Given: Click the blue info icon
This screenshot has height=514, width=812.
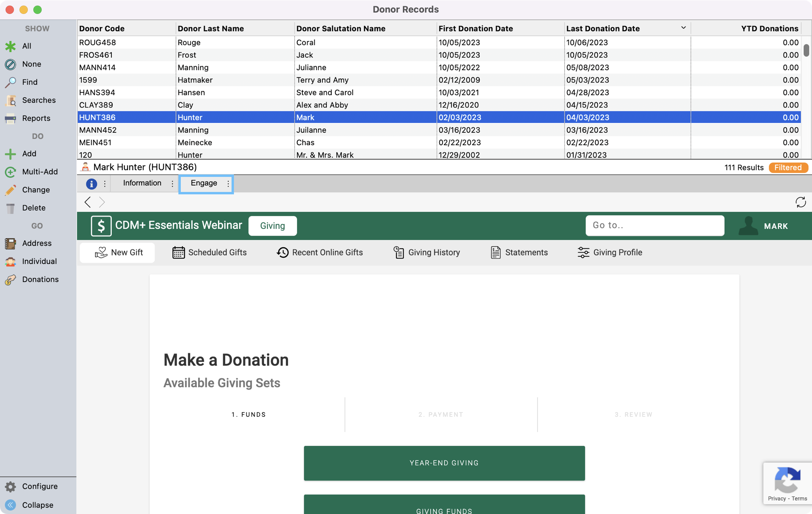Looking at the screenshot, I should coord(92,184).
